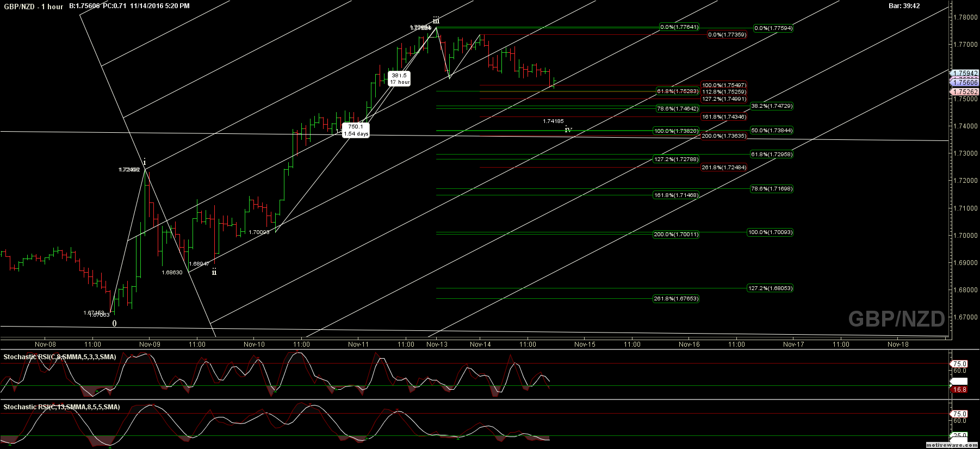The width and height of the screenshot is (980, 449).
Task: Click the 16.8 stochastic value tag
Action: [959, 390]
